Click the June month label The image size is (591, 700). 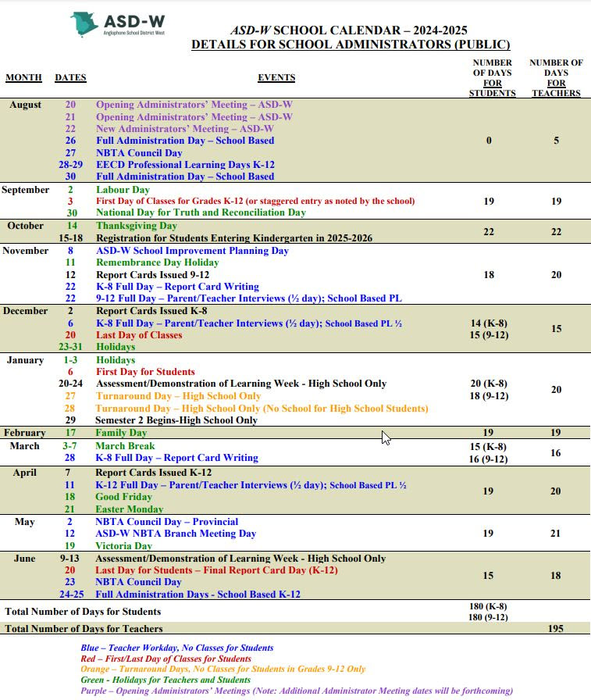(x=24, y=559)
